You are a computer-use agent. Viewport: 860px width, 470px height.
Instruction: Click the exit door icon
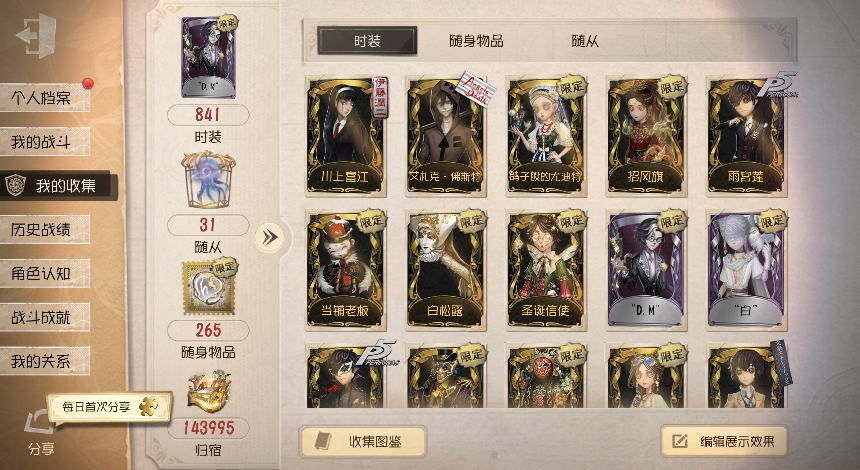36,35
